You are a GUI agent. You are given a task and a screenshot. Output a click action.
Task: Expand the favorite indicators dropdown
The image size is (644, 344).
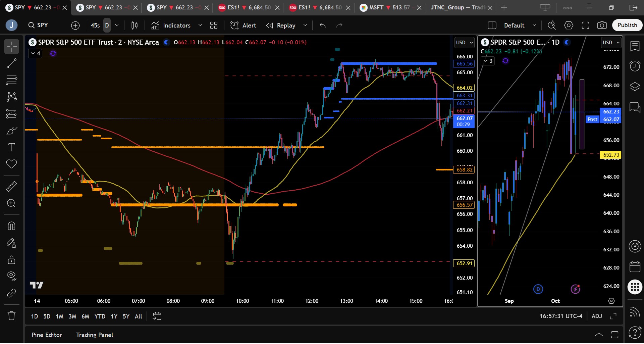coord(200,25)
